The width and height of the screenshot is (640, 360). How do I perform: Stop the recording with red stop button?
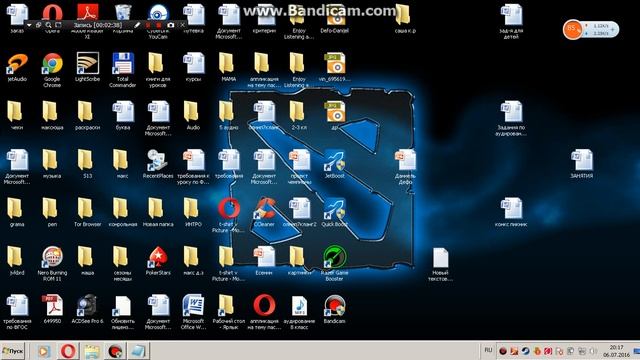point(158,25)
